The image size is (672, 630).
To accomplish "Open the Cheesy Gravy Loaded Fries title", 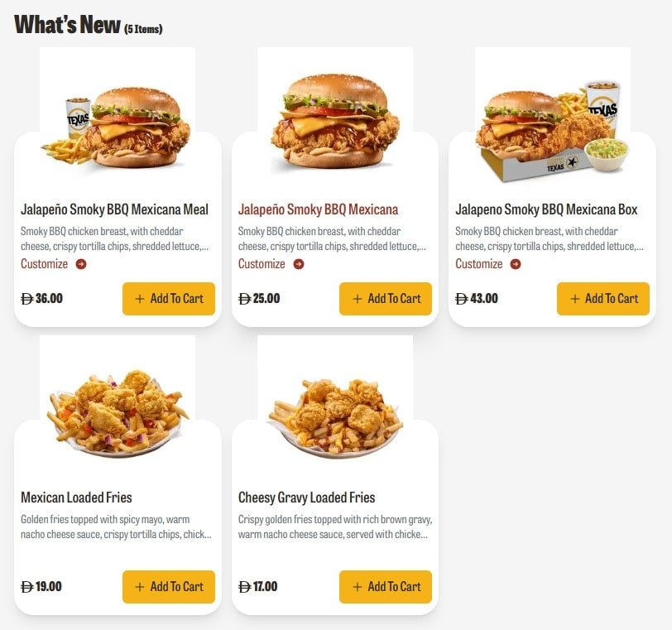I will pyautogui.click(x=306, y=498).
